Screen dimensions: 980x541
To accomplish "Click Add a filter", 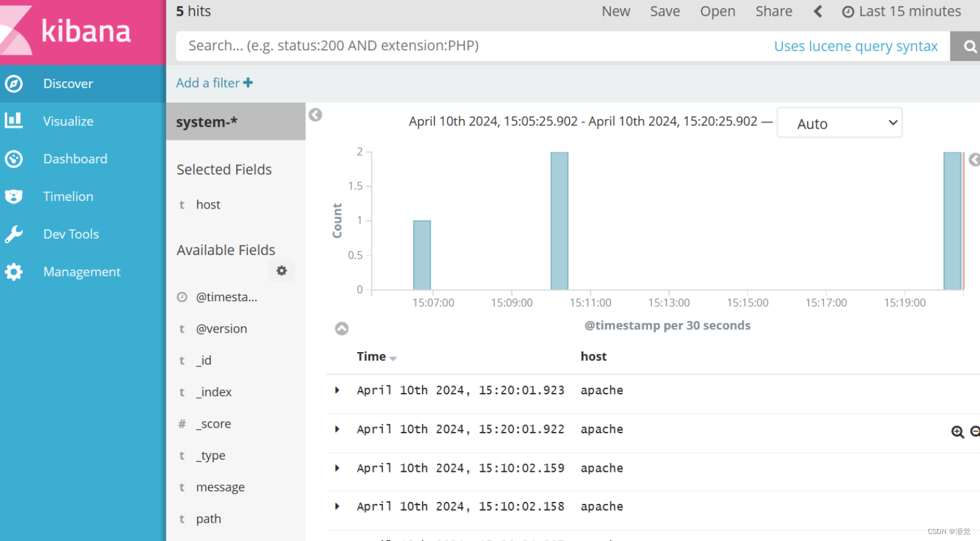I will 214,83.
